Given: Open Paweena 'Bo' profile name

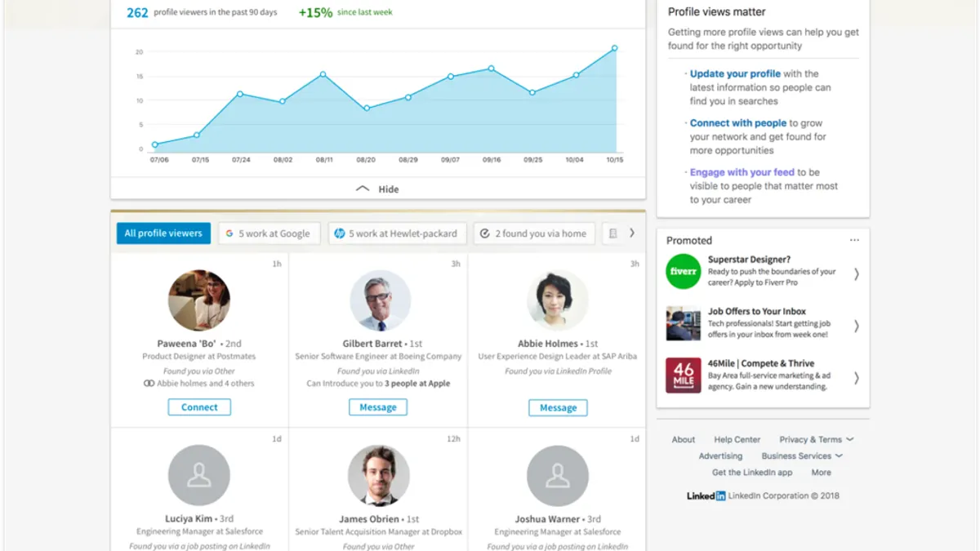Looking at the screenshot, I should pos(188,344).
